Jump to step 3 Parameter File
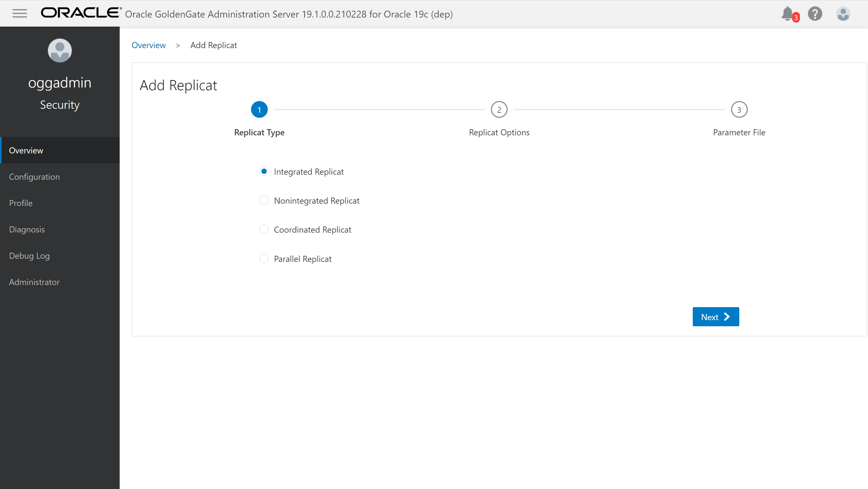 click(739, 110)
